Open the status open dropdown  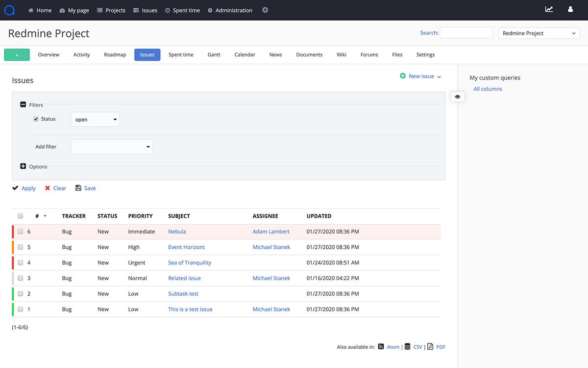(96, 119)
